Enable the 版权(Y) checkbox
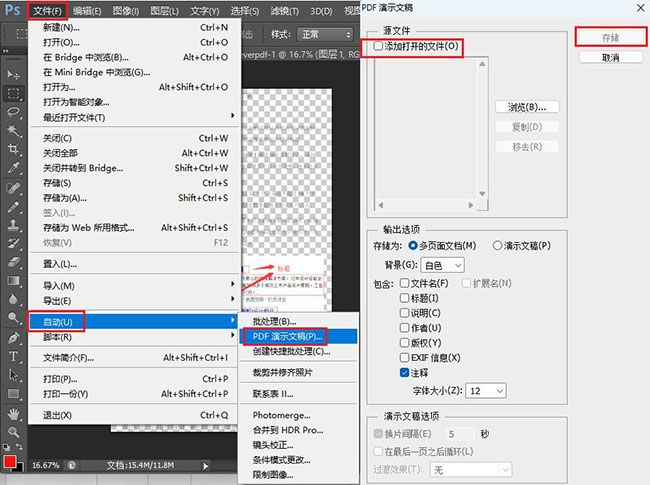The image size is (650, 485). (x=405, y=343)
